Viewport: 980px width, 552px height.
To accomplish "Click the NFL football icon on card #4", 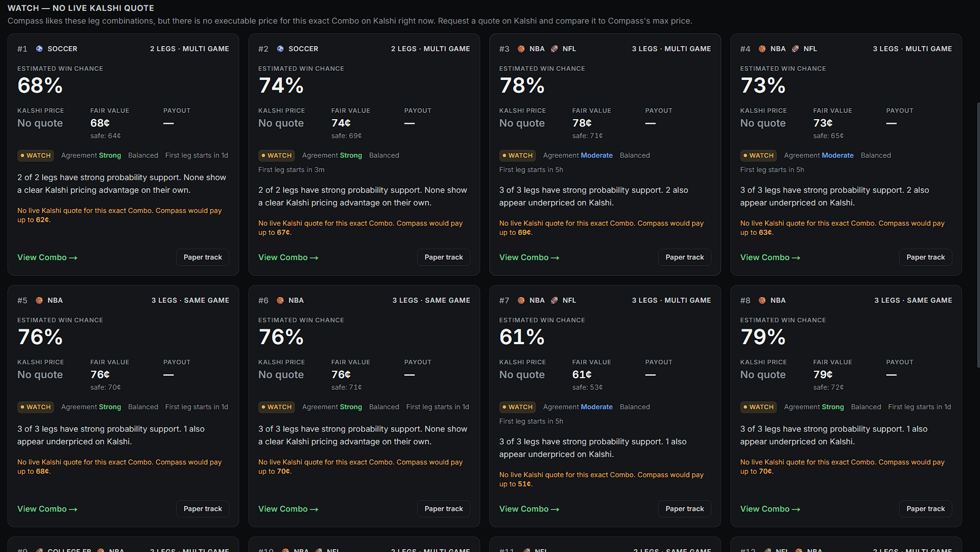I will coord(795,49).
